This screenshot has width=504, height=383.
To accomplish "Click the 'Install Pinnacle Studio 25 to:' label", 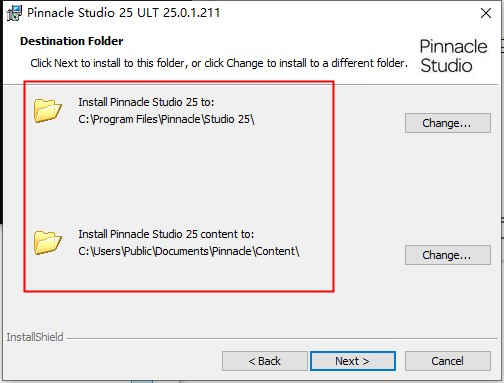I will pyautogui.click(x=146, y=102).
